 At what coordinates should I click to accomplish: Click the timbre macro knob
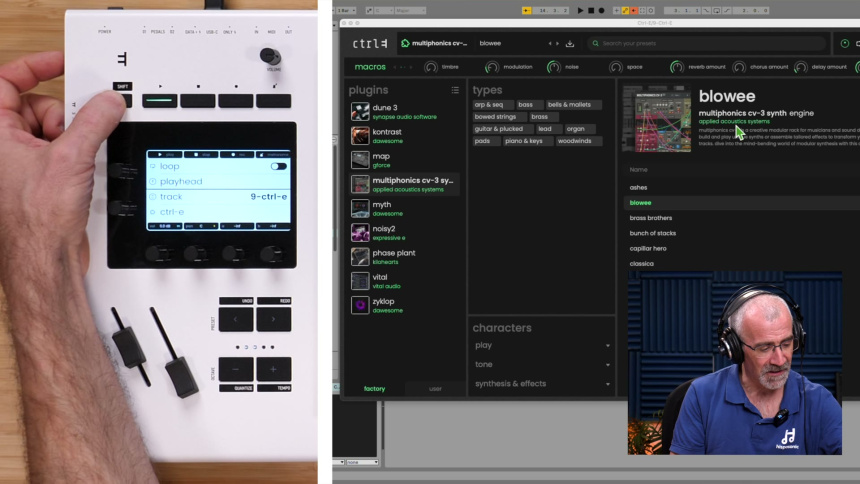pyautogui.click(x=431, y=67)
